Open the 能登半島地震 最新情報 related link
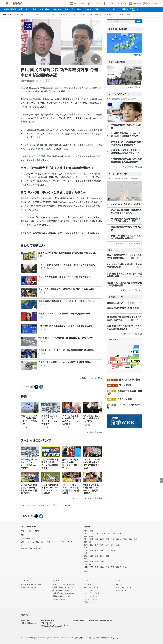 129,379
